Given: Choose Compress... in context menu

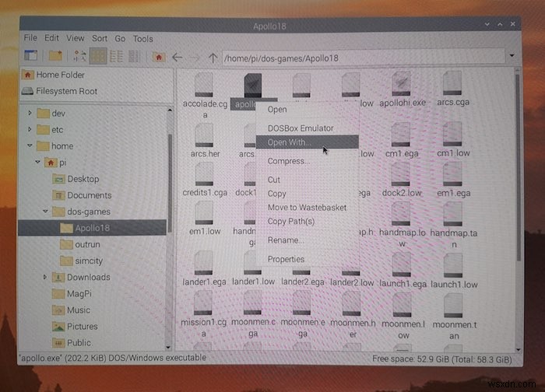Looking at the screenshot, I should click(x=308, y=161).
